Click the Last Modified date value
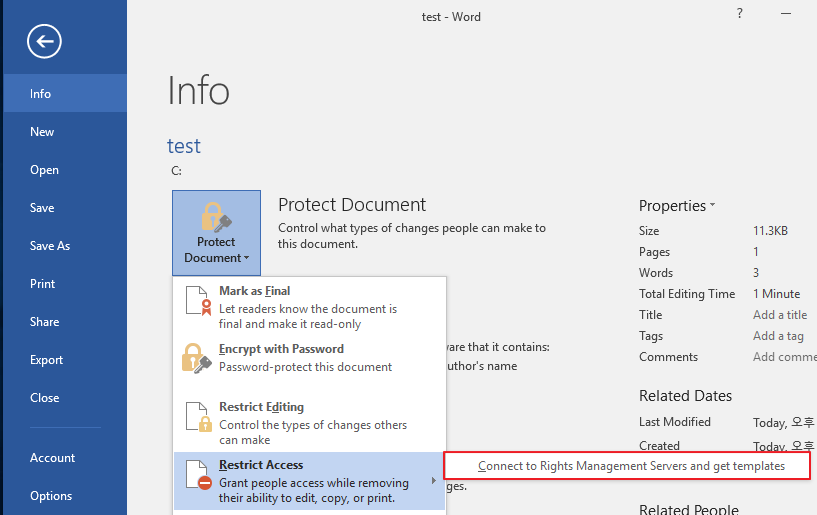The width and height of the screenshot is (817, 515). (783, 422)
